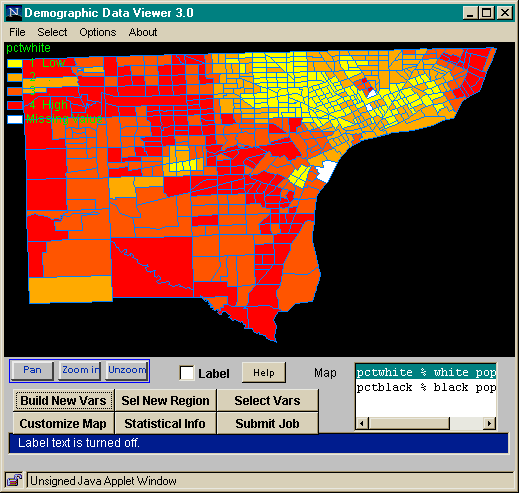
Task: Click the Statistical Info button
Action: coord(165,423)
